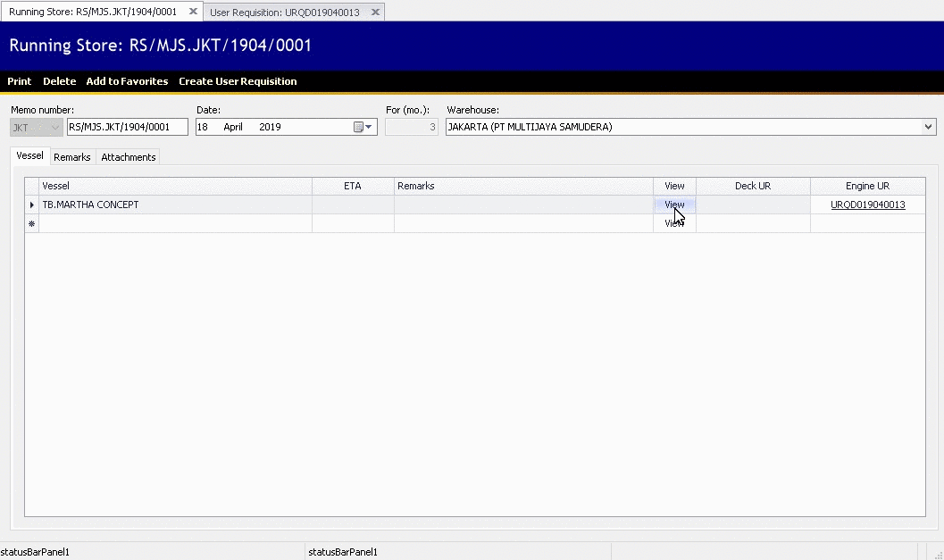Select the Vessel tab
The image size is (944, 560).
29,156
